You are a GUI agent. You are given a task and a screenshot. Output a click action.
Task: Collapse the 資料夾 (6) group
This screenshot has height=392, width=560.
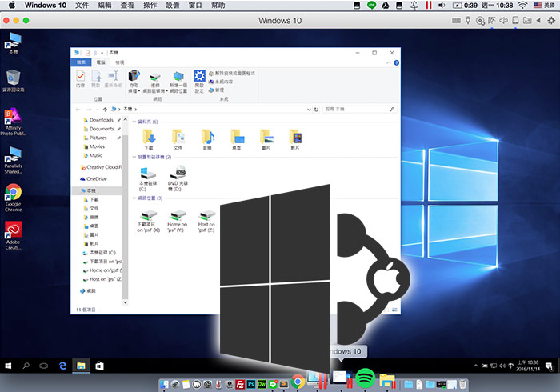(134, 122)
